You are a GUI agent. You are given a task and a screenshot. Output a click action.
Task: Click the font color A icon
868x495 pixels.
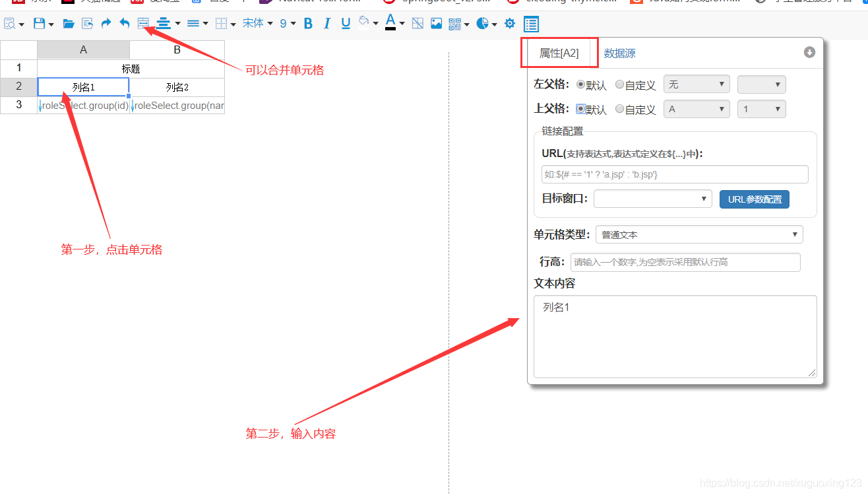390,23
